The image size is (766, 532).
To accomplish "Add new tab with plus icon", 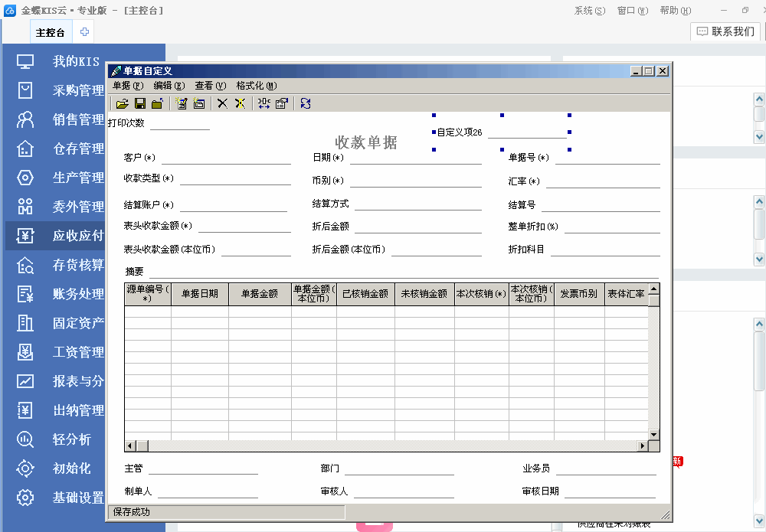I will [84, 31].
